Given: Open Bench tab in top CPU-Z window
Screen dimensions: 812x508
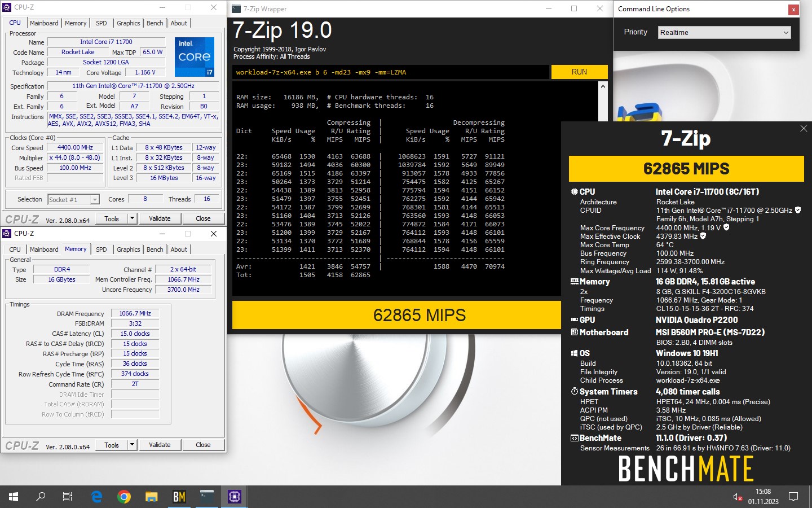Looking at the screenshot, I should (x=155, y=23).
